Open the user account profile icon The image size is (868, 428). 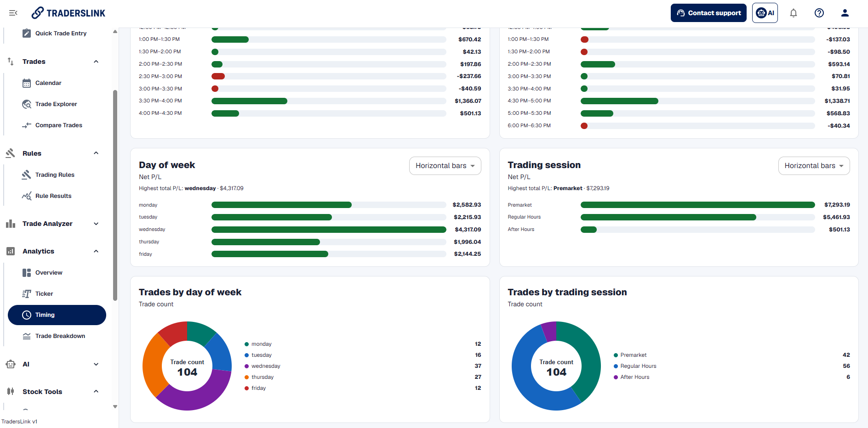[845, 13]
